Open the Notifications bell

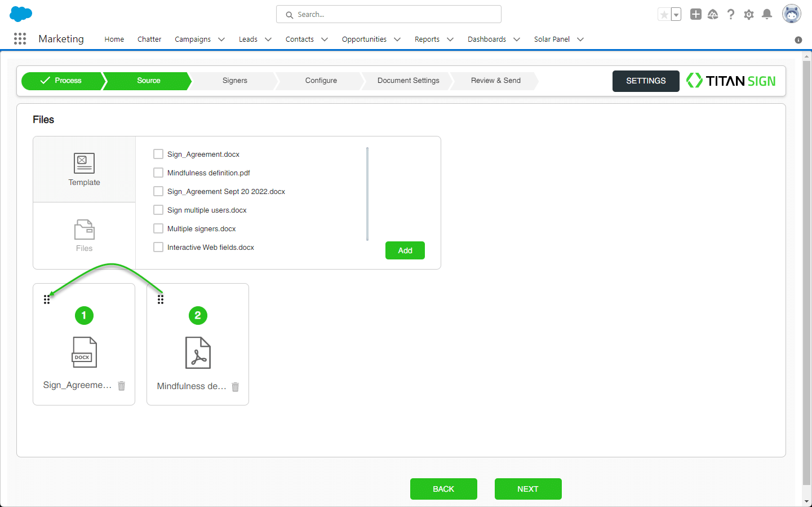point(767,14)
